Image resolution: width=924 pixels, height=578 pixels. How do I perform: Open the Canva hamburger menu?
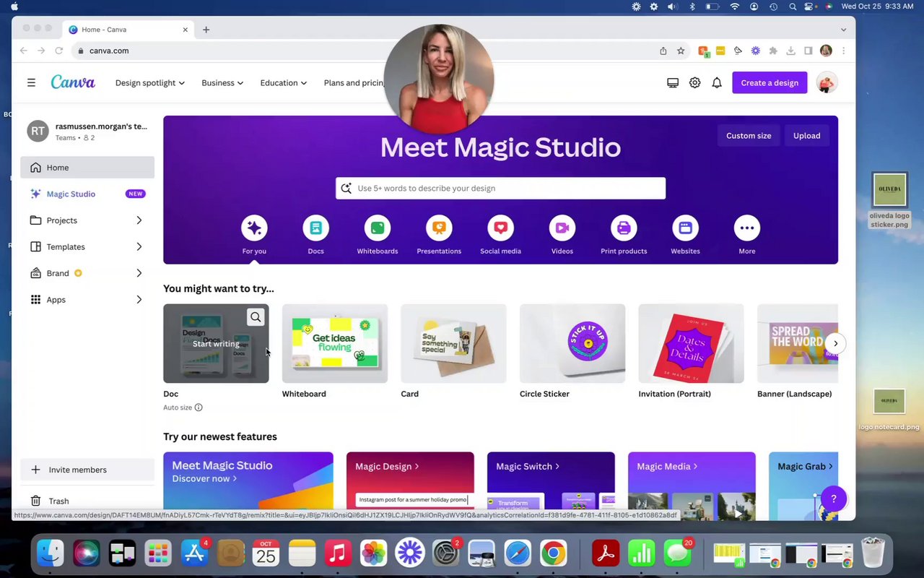31,82
